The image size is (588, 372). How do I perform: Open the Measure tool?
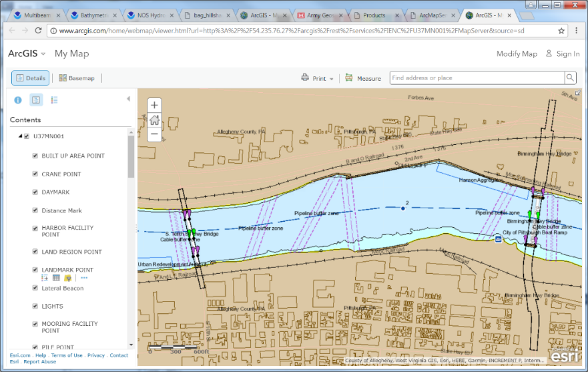pyautogui.click(x=362, y=78)
